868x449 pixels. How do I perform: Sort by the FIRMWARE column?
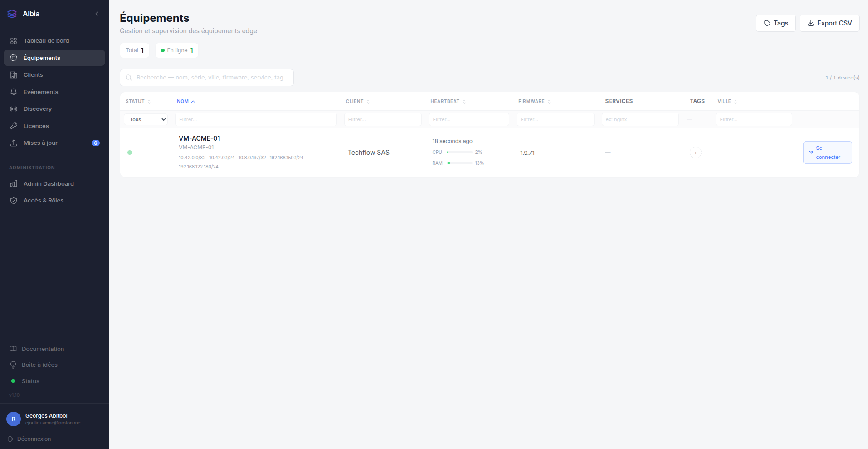pos(534,102)
